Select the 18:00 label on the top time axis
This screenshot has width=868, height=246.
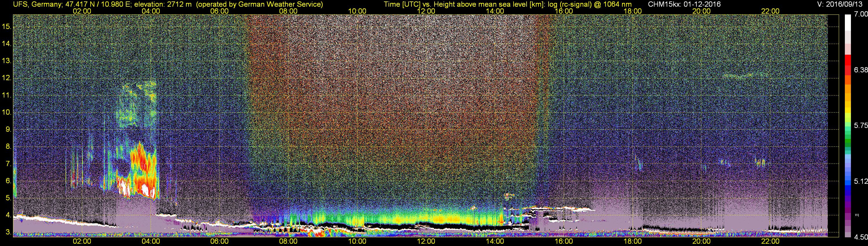(x=632, y=11)
